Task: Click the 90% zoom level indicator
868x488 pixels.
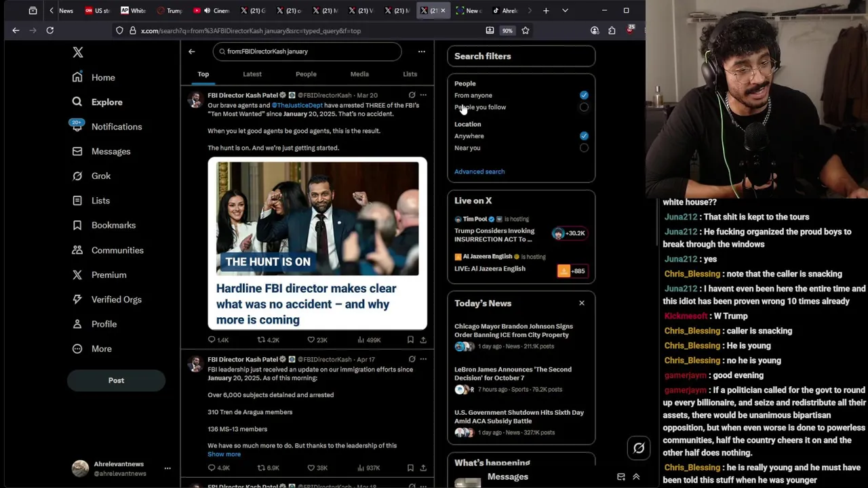Action: (507, 30)
